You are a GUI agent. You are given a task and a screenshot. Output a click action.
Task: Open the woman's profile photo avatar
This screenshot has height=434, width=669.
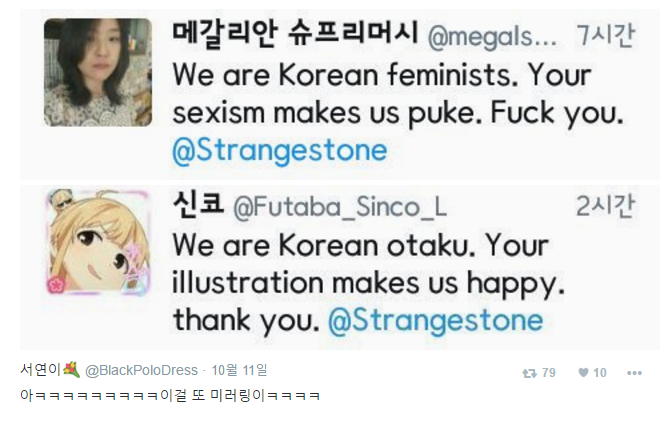tap(98, 72)
